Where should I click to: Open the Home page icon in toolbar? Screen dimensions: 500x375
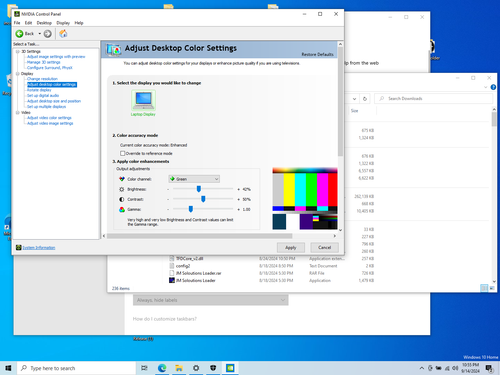63,34
